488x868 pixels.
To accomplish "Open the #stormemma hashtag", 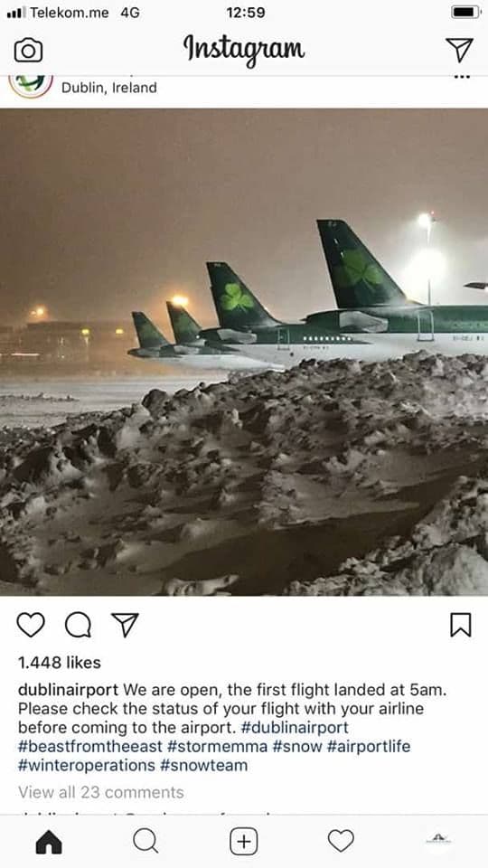I will [218, 746].
